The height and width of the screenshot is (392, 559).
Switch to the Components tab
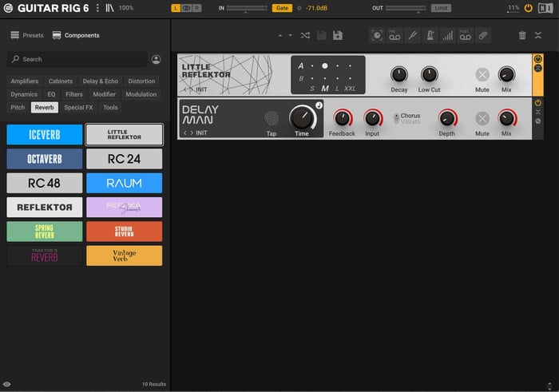point(76,35)
